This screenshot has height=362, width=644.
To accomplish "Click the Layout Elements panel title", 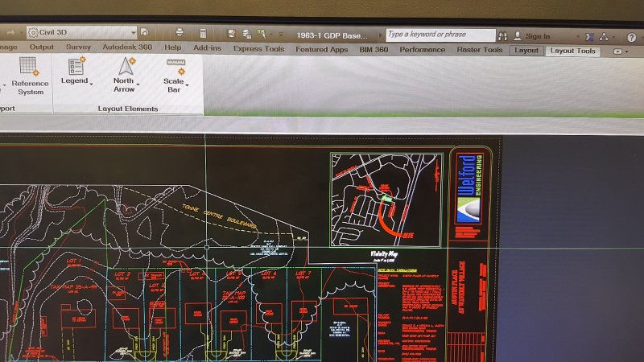I will point(128,109).
